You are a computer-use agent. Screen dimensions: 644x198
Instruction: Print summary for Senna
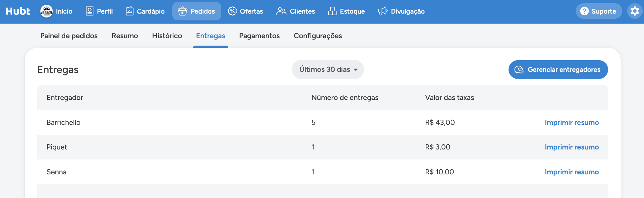pos(572,172)
